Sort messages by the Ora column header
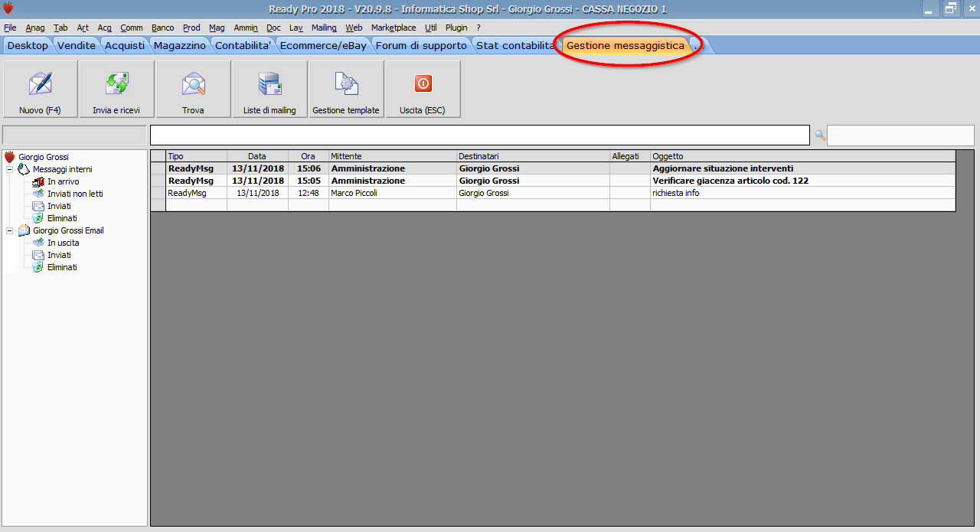Screen dimensions: 980x532 pos(309,156)
